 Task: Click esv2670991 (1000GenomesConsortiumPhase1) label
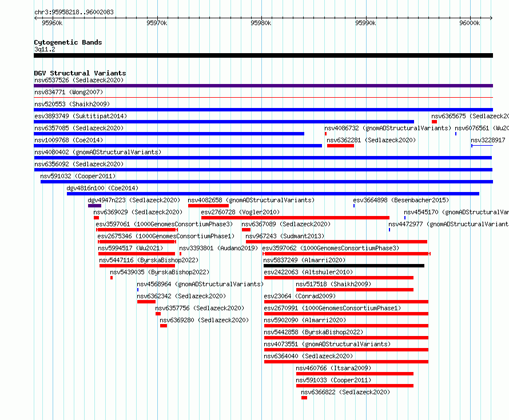[332, 308]
